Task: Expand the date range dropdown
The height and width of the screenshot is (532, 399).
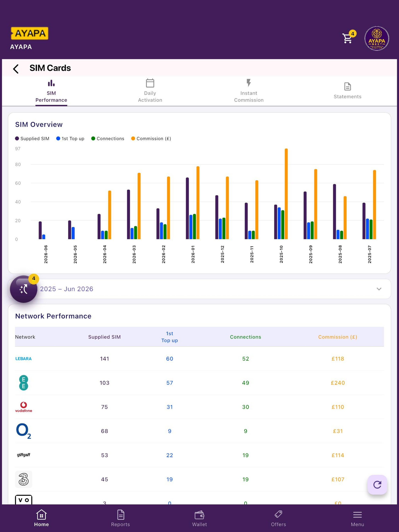Action: coord(199,289)
